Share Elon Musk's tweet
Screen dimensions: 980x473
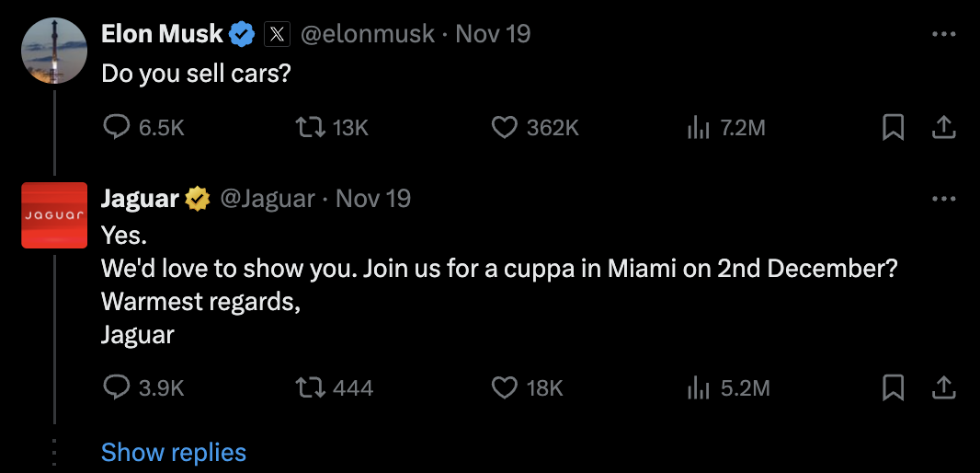943,128
